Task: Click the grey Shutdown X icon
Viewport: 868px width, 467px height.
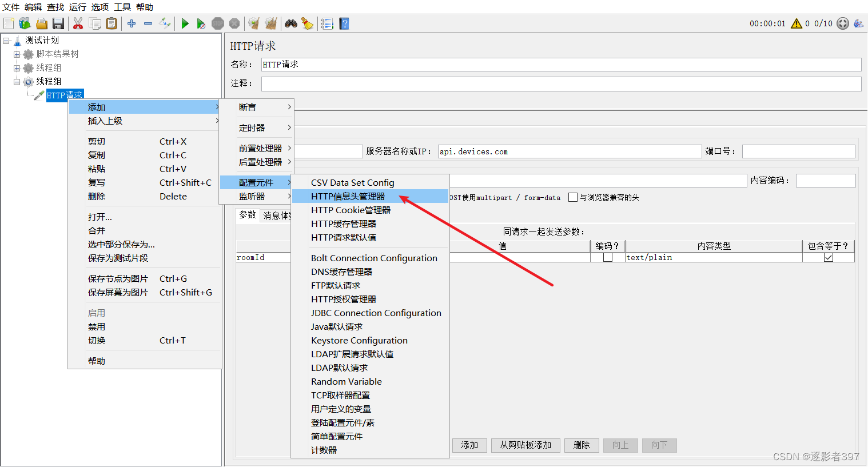Action: [234, 23]
